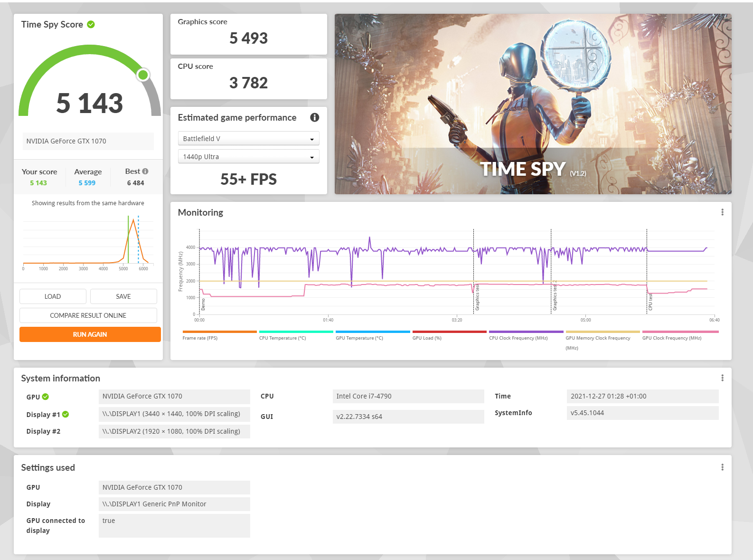Open the System information three-dot menu
Viewport: 753px width, 560px height.
(x=722, y=378)
